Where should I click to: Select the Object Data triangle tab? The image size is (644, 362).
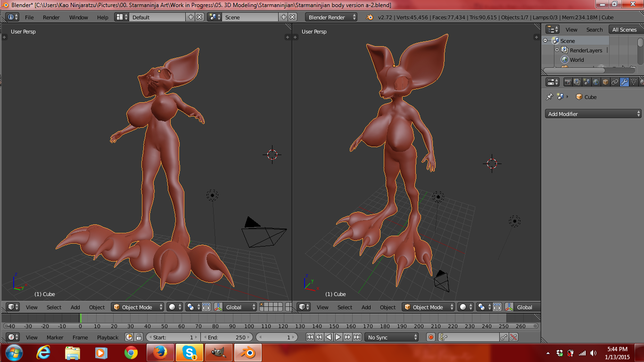point(634,82)
